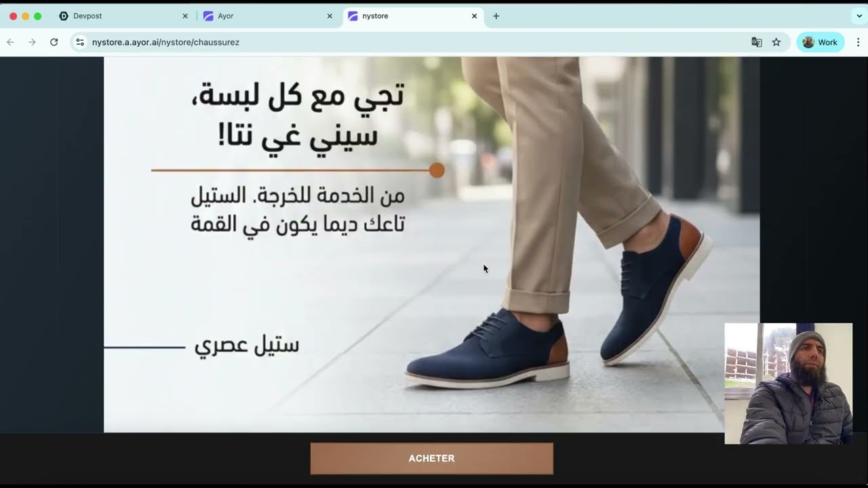Click the webcam video overlay of the presenter
The height and width of the screenshot is (488, 868).
(788, 384)
